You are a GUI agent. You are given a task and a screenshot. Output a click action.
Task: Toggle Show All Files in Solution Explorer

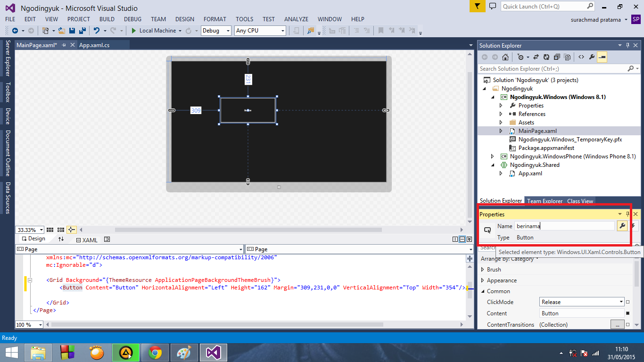(567, 57)
